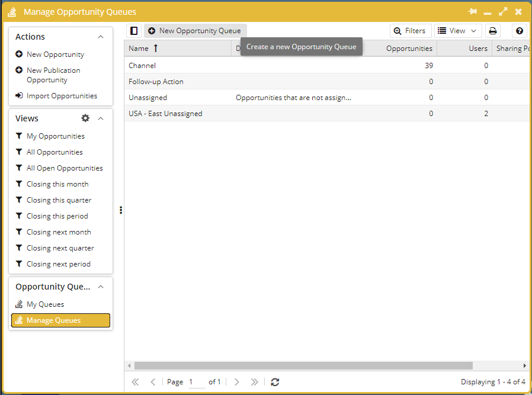Toggle the side panel with the panel icon
Screen dimensions: 532x395
133,30
